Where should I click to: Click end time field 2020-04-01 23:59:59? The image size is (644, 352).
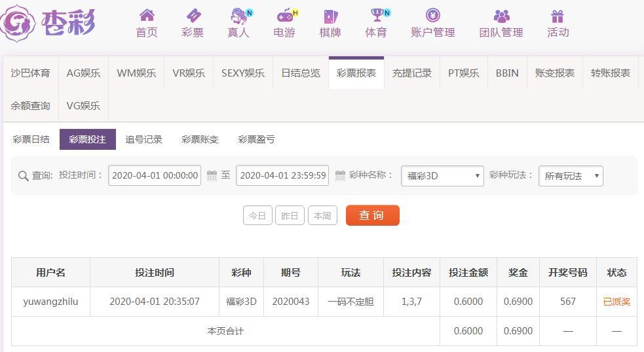(x=282, y=175)
